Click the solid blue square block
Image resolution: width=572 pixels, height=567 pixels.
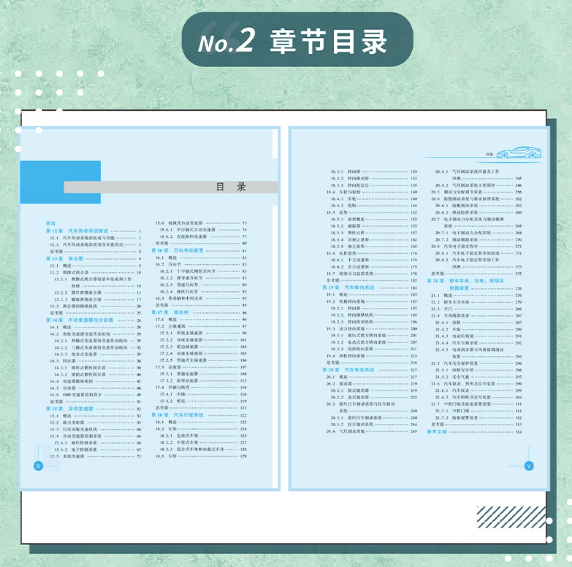(x=61, y=182)
